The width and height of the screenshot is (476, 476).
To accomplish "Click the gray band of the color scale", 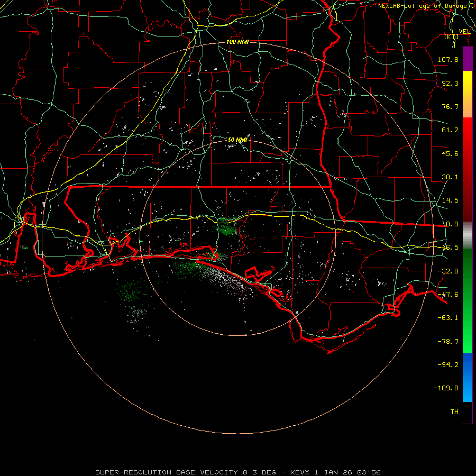I will click(467, 235).
